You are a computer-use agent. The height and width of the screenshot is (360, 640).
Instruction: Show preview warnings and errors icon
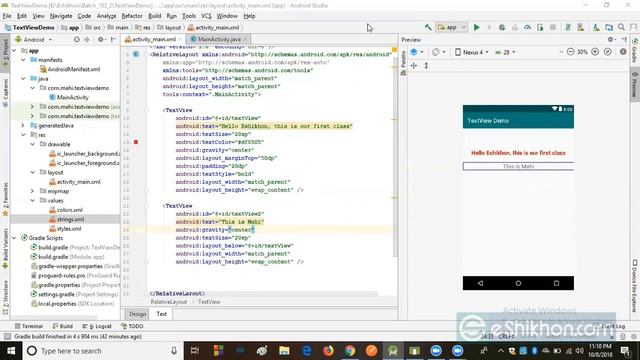coord(623,52)
